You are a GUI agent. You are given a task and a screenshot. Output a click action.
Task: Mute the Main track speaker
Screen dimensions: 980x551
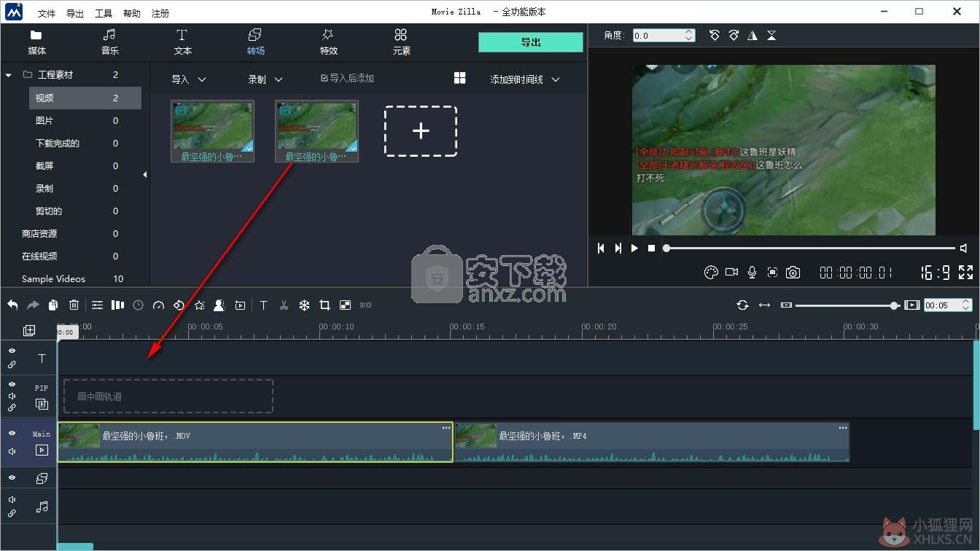(x=12, y=451)
